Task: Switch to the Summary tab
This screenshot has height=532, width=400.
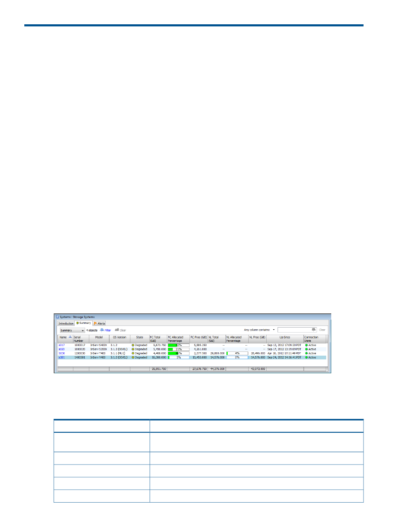Action: [x=83, y=323]
